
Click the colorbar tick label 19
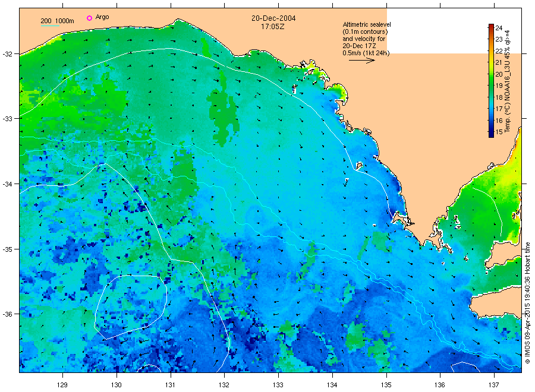click(x=499, y=86)
